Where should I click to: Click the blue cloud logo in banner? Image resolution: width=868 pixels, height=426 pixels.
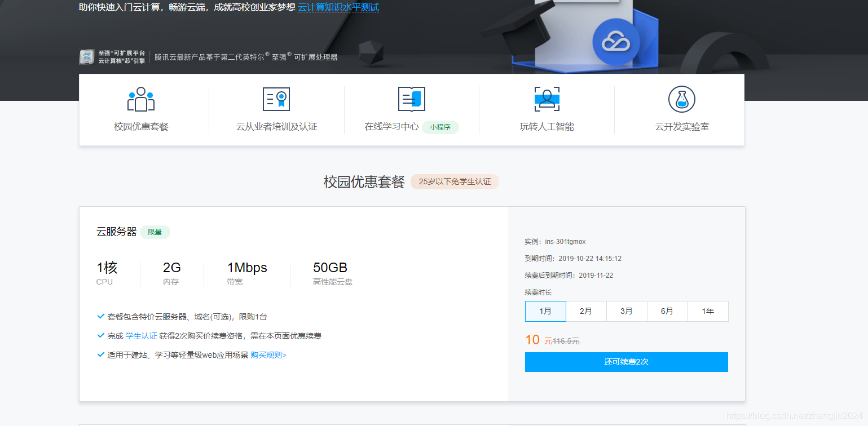tap(616, 42)
